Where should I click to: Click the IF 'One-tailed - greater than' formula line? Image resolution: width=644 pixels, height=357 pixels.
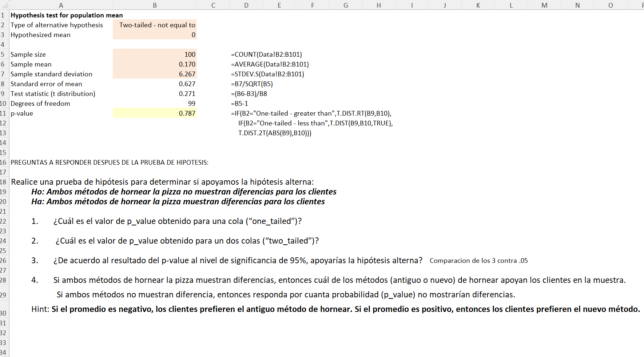tap(311, 113)
